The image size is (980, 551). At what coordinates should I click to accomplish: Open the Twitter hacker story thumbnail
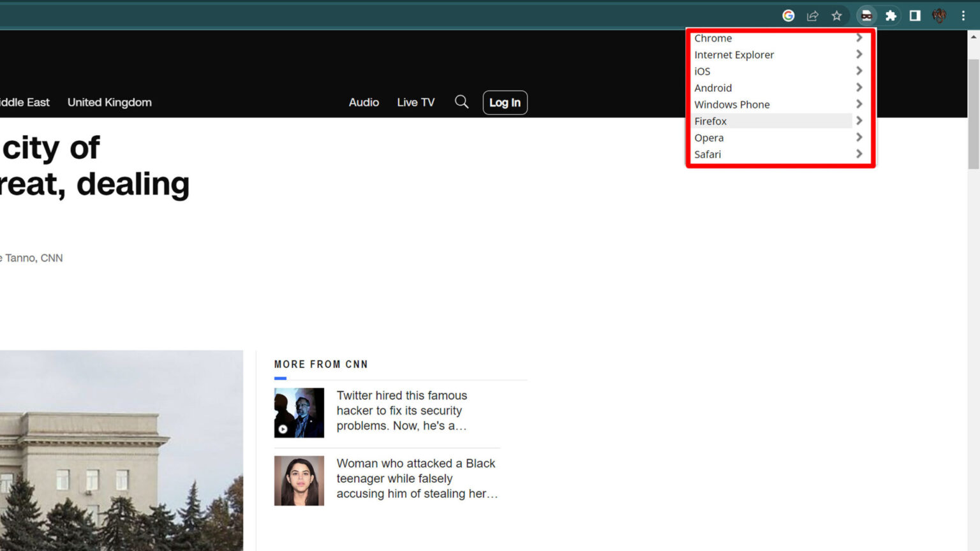(x=299, y=413)
